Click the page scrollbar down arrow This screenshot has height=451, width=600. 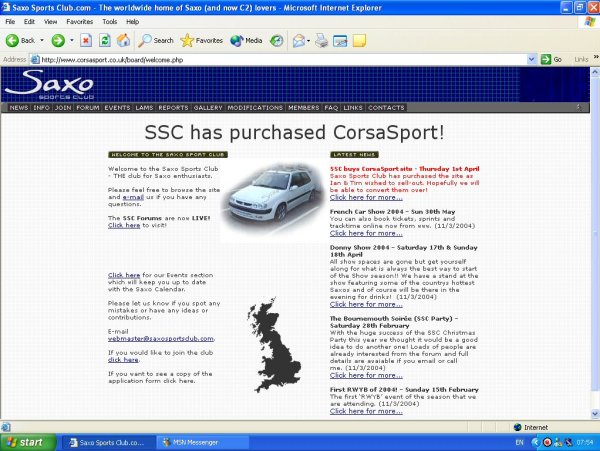(595, 414)
